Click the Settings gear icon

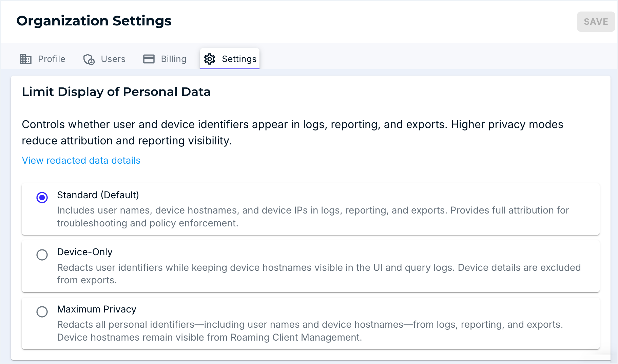pos(210,59)
